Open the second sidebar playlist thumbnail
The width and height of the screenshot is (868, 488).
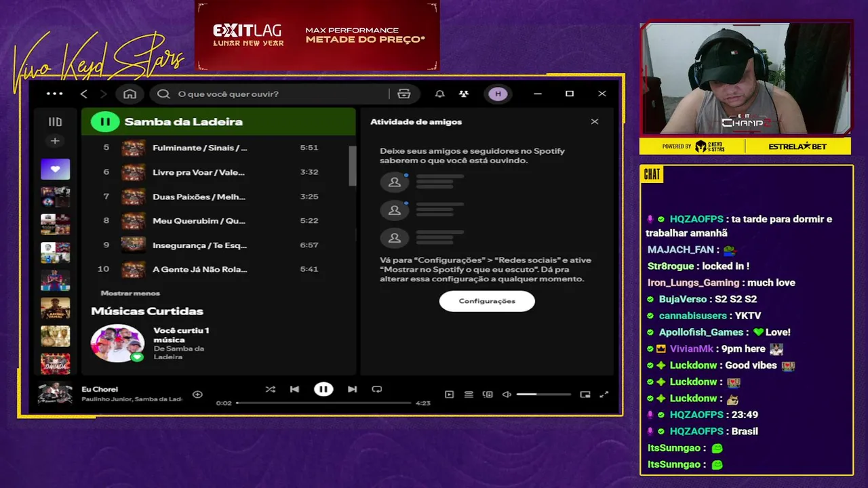pos(55,197)
